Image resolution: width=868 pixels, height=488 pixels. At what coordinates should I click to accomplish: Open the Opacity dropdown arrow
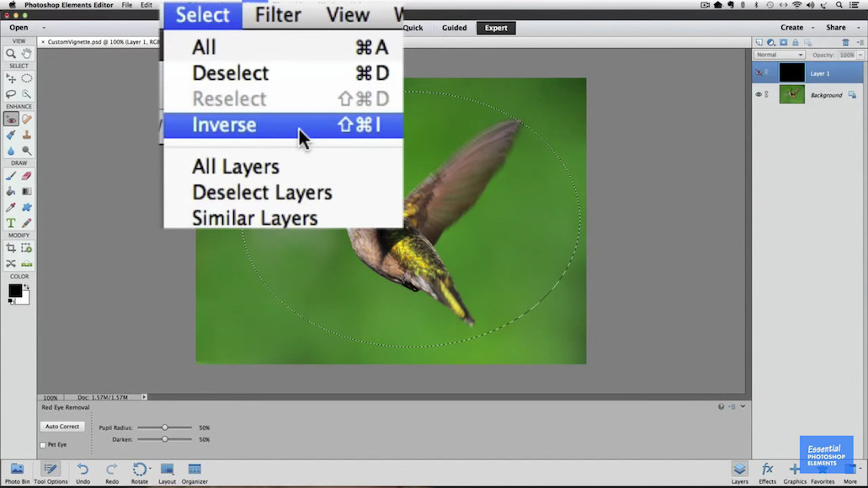point(860,56)
